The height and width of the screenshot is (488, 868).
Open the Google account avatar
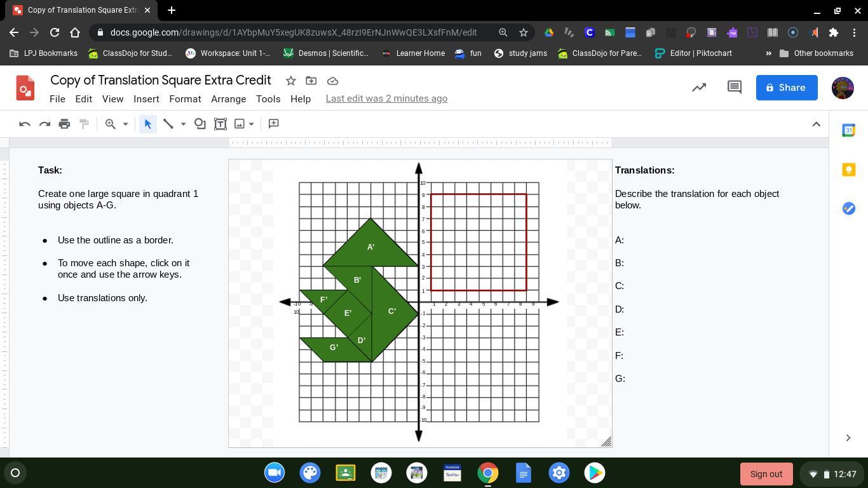click(x=843, y=88)
